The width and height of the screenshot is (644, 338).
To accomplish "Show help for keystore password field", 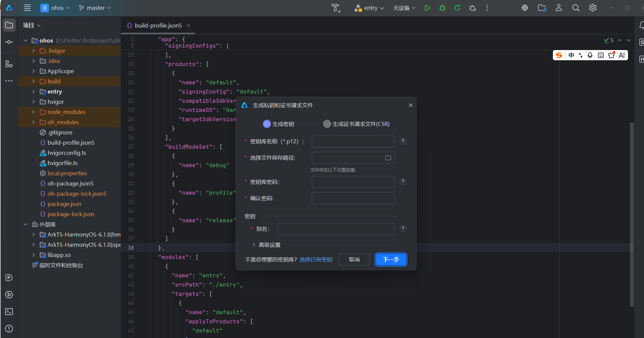I will click(x=403, y=182).
